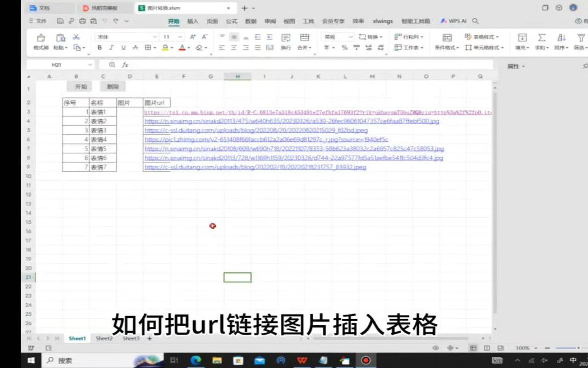Screen dimensions: 588x368
Task: Click the Paste (粘贴) clipboard icon
Action: click(x=60, y=38)
